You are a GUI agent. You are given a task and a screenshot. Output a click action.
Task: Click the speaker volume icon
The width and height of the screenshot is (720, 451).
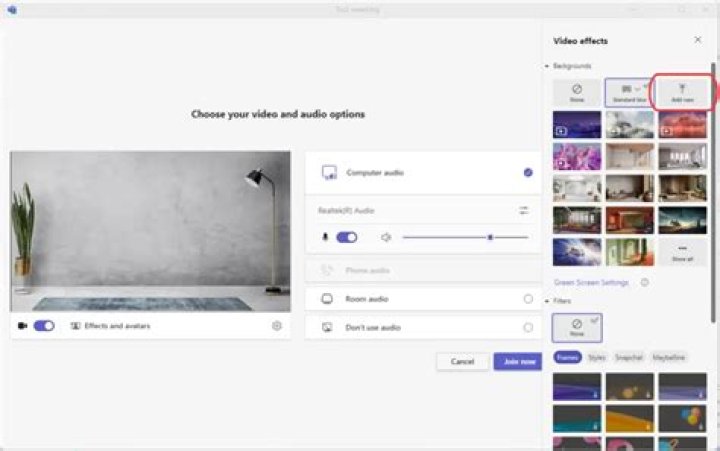(385, 238)
